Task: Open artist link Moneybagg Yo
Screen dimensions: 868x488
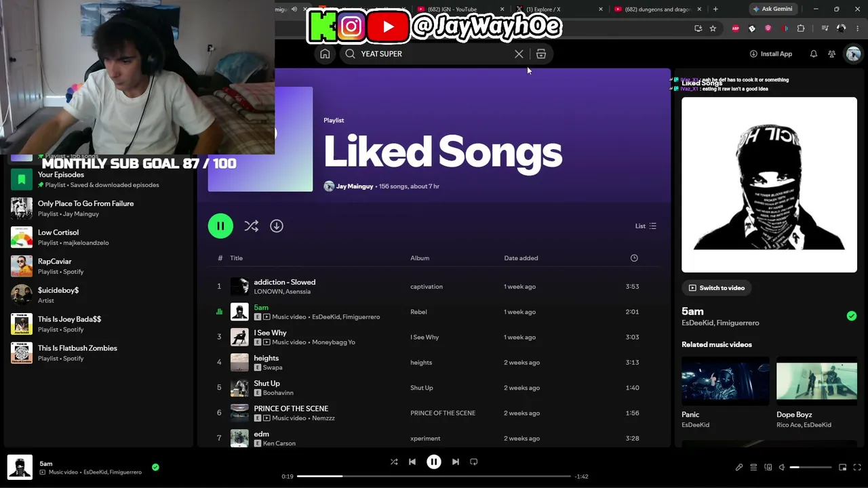Action: tap(334, 342)
